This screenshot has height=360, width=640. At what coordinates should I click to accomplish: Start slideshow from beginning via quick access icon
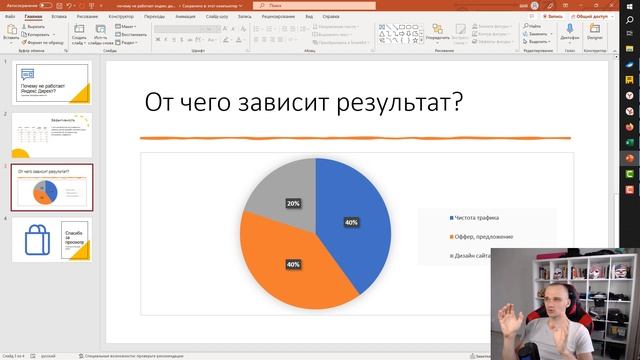click(x=91, y=6)
